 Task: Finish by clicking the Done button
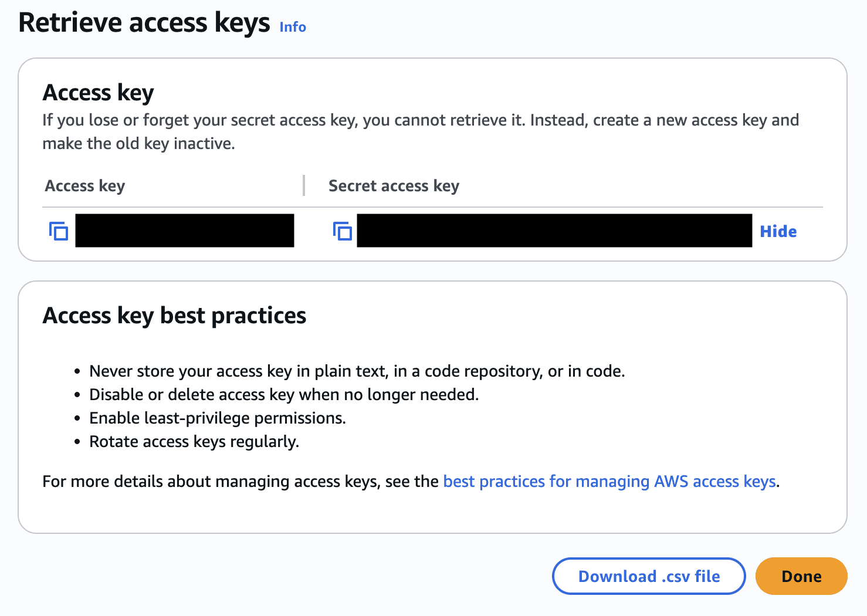[801, 576]
